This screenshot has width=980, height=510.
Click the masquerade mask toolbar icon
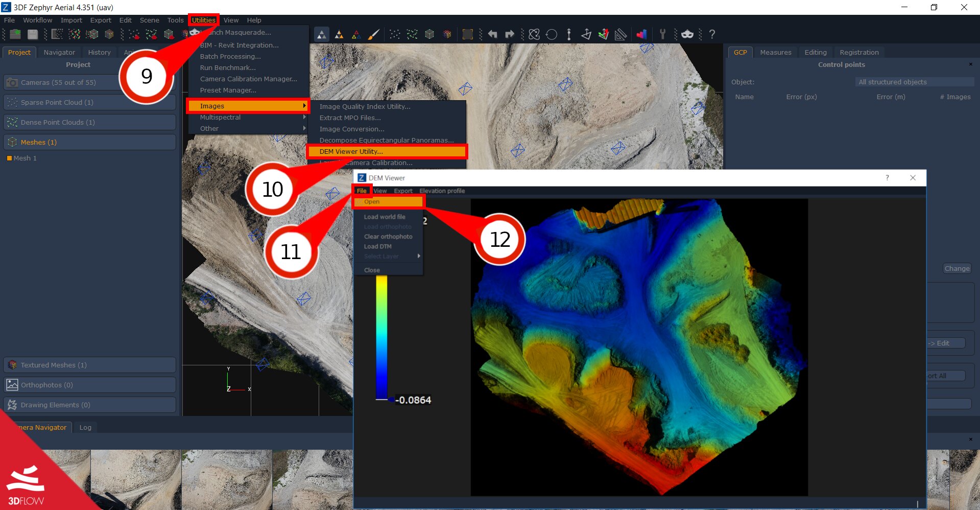687,34
